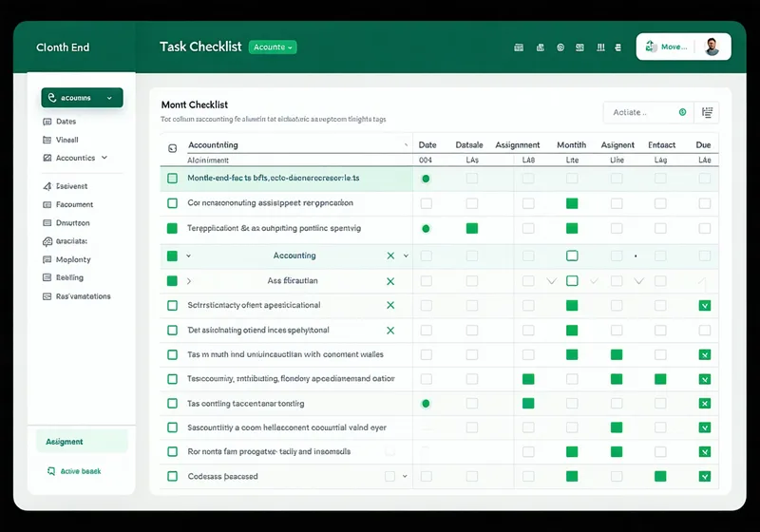Open the accounins dropdown in sidebar
The image size is (760, 532).
(82, 98)
